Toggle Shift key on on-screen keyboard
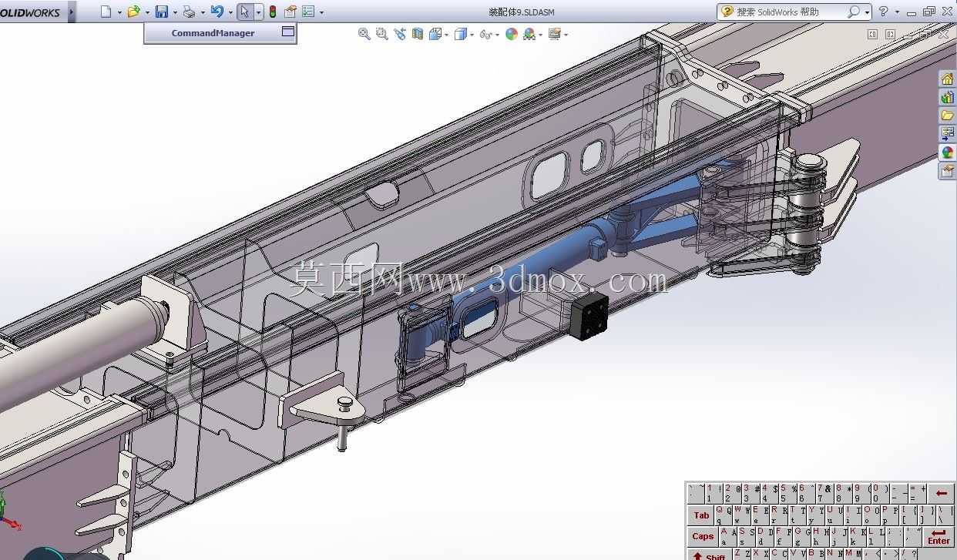The image size is (957, 560). 708,554
